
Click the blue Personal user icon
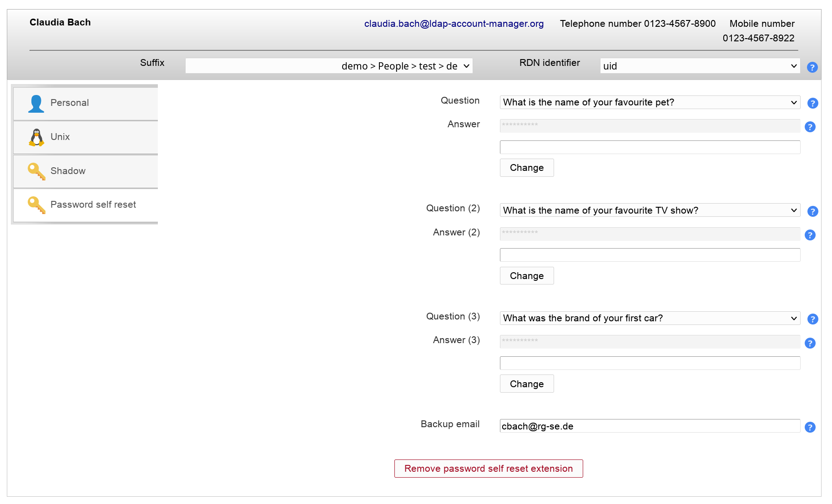pyautogui.click(x=36, y=104)
